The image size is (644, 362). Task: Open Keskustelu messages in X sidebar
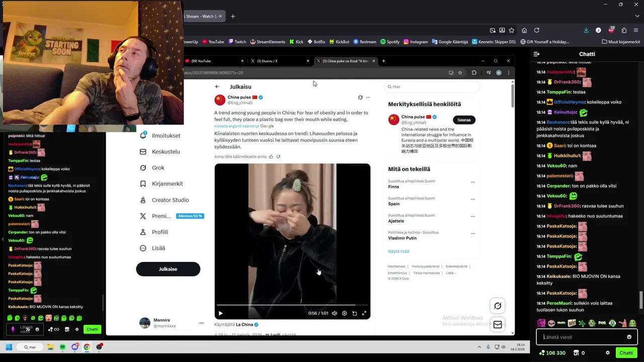159,152
